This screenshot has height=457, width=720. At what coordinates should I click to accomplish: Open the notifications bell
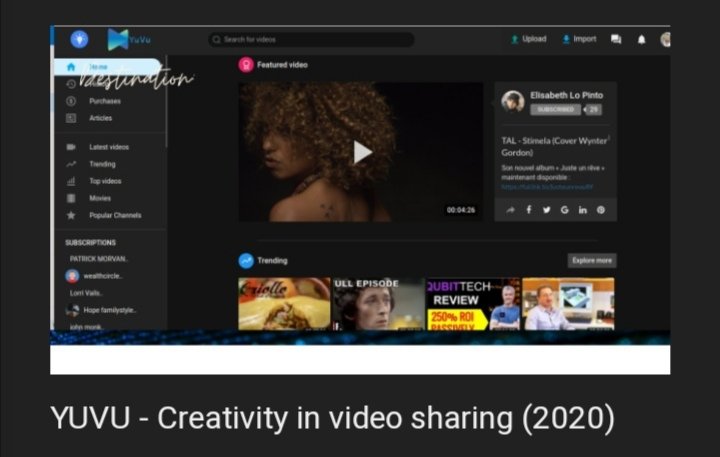coord(641,40)
